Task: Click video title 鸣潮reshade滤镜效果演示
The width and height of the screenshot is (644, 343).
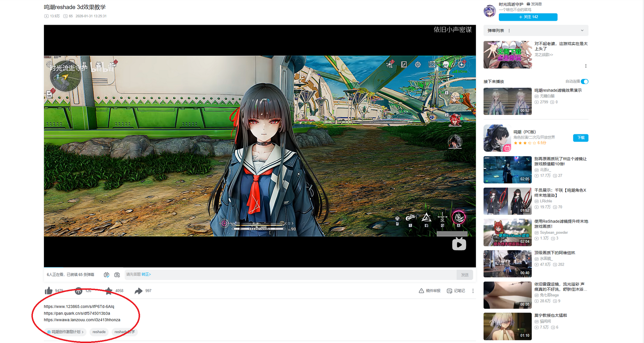Action: click(558, 90)
